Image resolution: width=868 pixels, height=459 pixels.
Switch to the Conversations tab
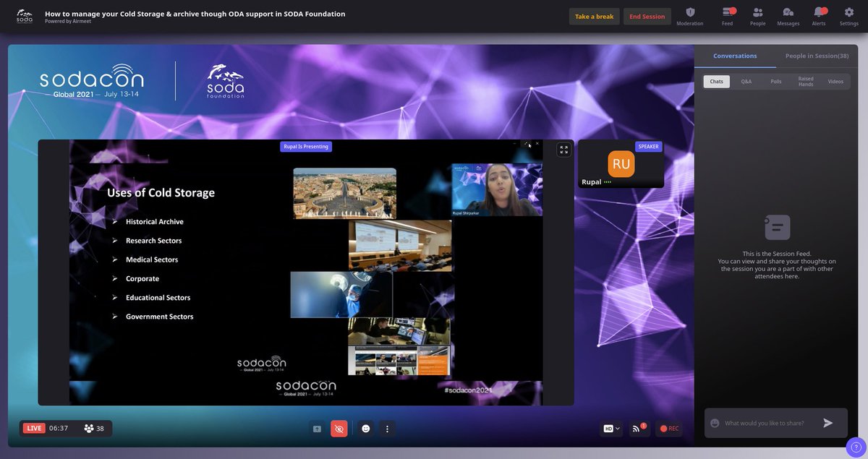(735, 56)
